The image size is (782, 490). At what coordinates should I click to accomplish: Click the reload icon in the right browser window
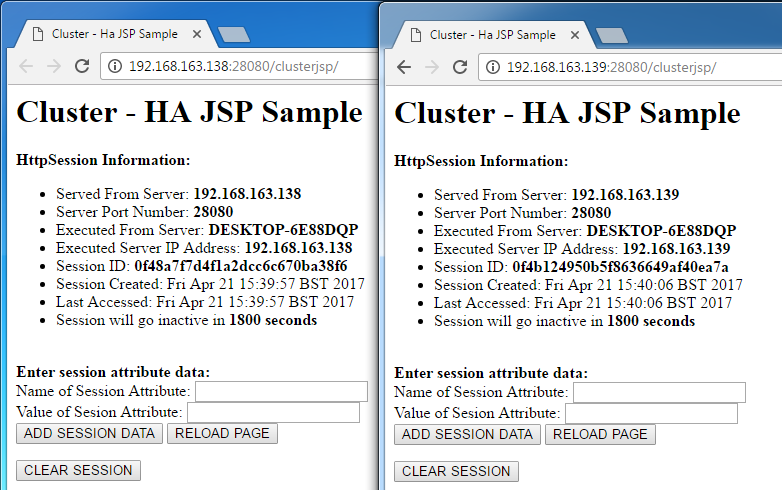click(x=461, y=67)
